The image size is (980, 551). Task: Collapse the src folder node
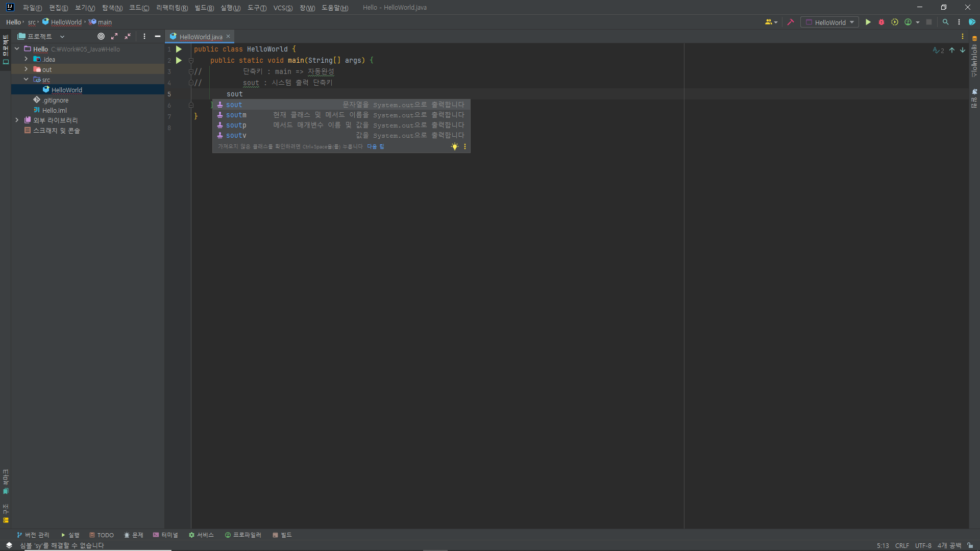[x=26, y=80]
